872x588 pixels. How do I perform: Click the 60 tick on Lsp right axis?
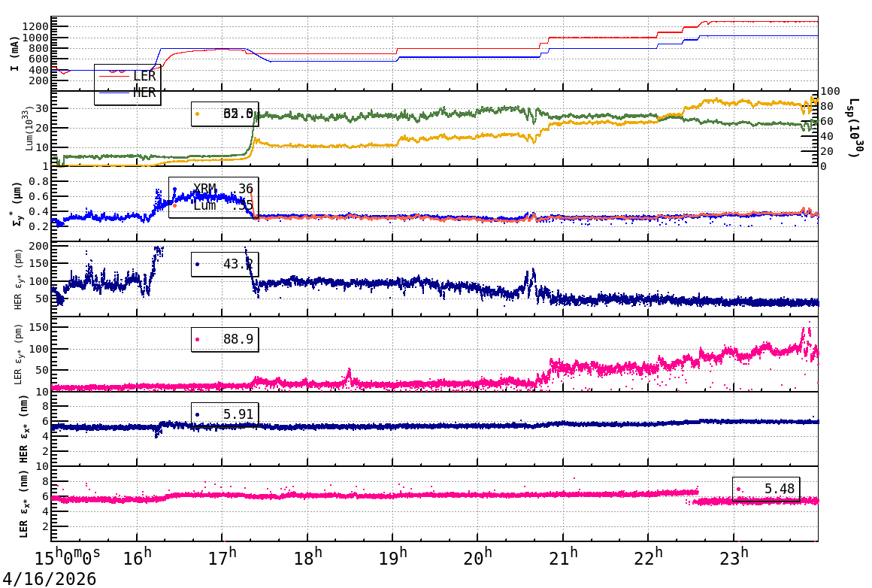coord(826,121)
